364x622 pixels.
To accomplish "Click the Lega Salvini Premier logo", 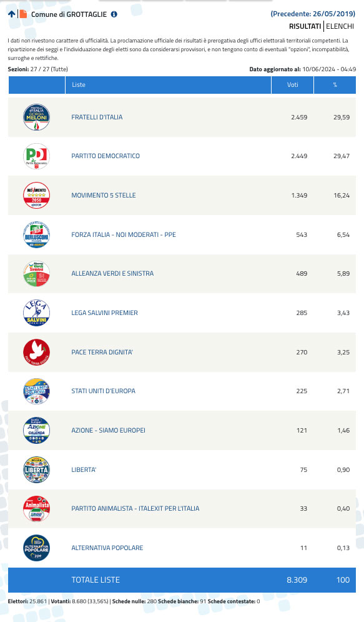I will click(x=36, y=313).
